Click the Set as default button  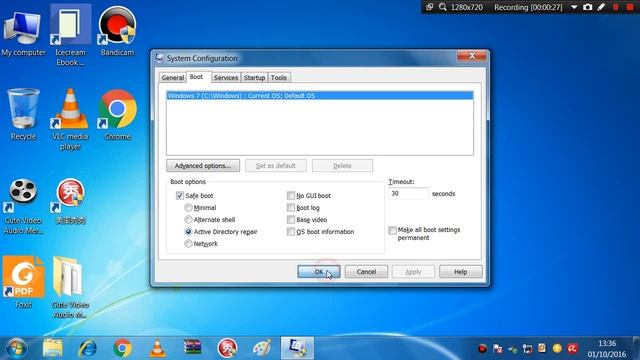tap(276, 166)
